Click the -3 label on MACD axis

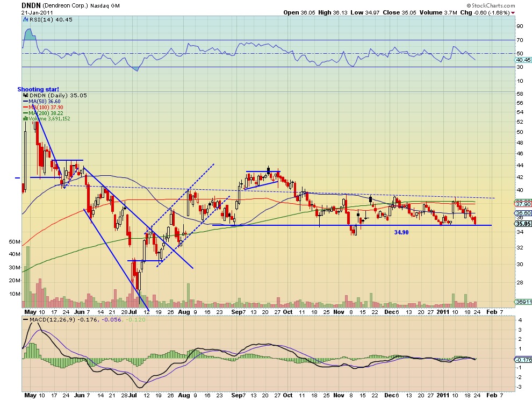(520, 387)
